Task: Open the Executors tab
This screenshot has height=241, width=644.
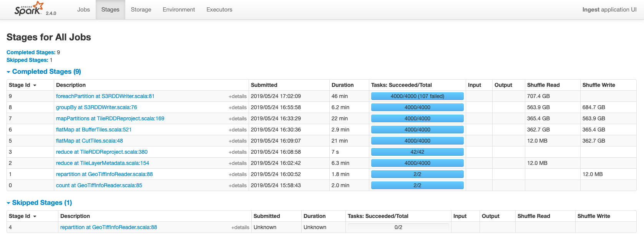Action: pos(219,10)
